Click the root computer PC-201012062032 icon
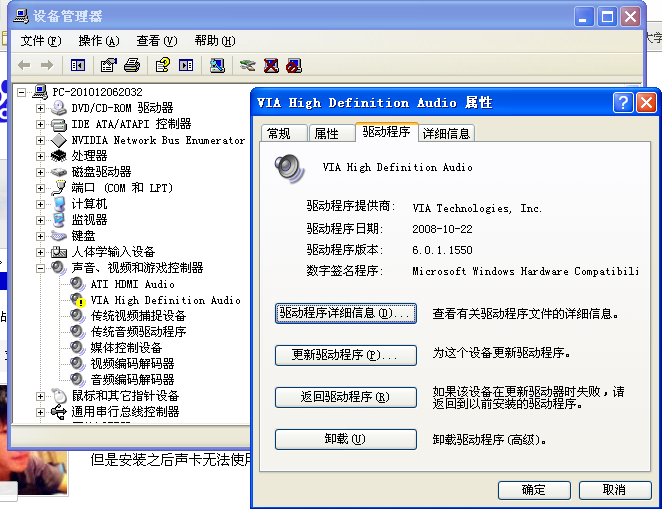 point(40,92)
